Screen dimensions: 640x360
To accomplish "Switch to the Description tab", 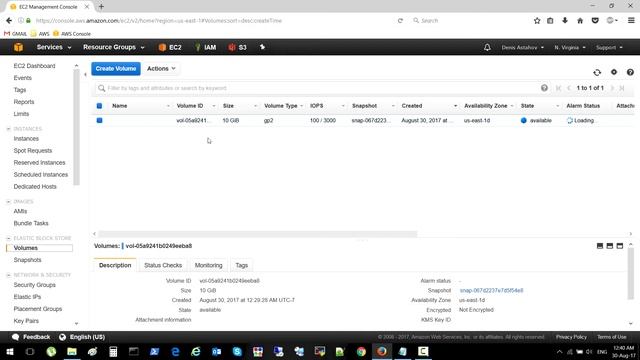I will (115, 265).
